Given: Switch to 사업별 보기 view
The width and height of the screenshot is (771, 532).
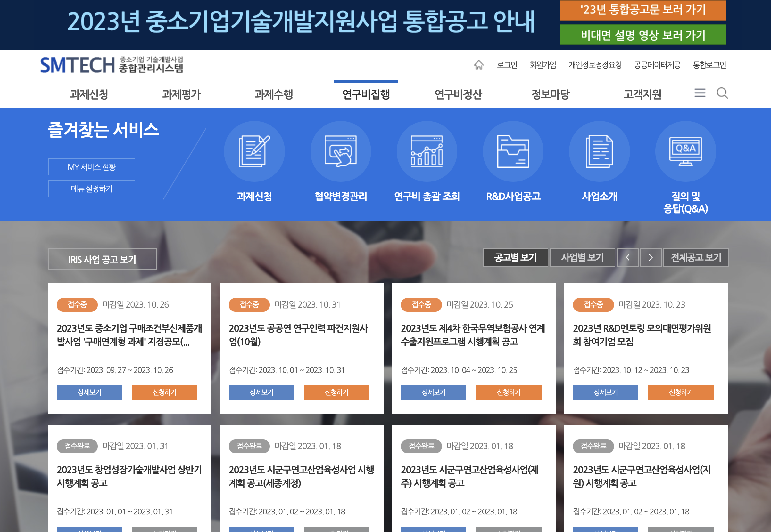Looking at the screenshot, I should click(583, 257).
